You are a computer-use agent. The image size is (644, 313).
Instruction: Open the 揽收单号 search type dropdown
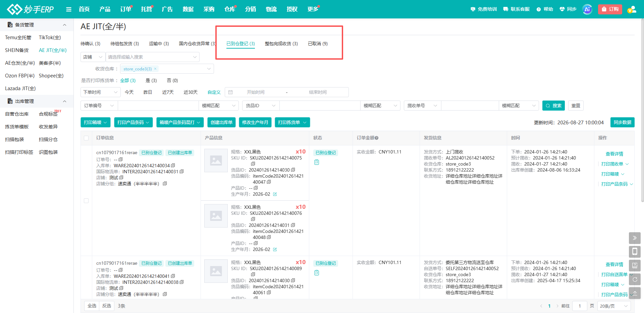[423, 106]
